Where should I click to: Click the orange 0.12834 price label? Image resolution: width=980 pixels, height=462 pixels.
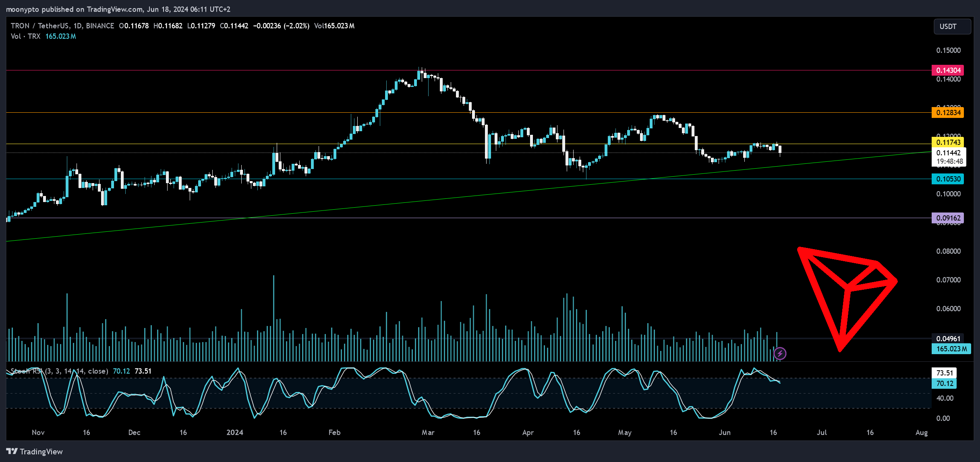point(948,112)
